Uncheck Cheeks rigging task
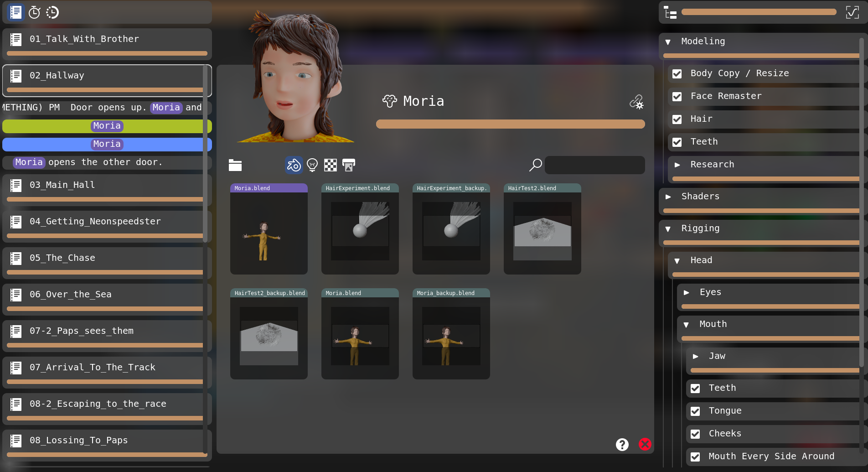The width and height of the screenshot is (868, 472). pyautogui.click(x=695, y=434)
